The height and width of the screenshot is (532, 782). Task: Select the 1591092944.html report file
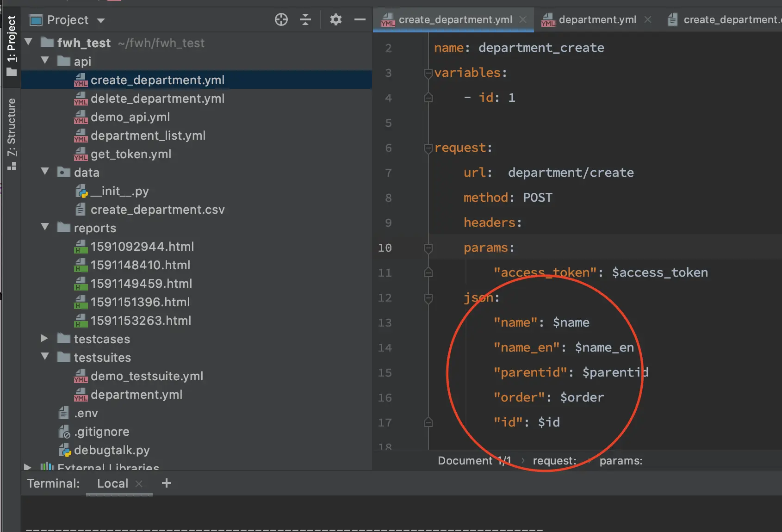pos(142,247)
